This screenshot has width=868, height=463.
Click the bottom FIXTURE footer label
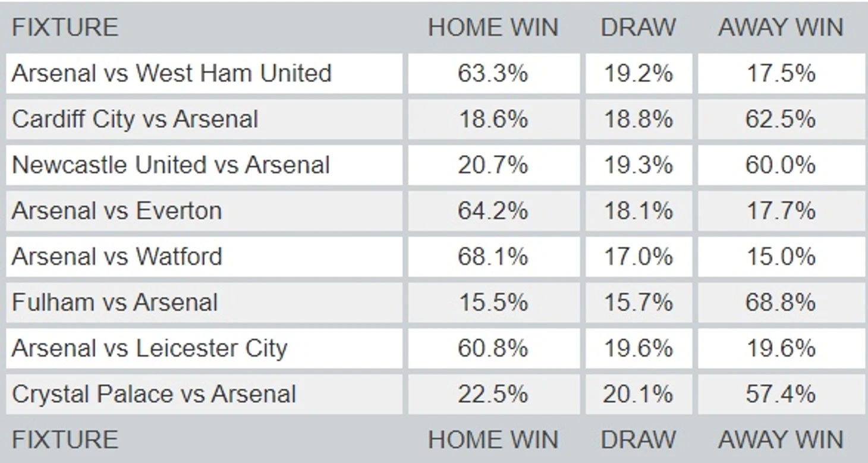click(65, 439)
